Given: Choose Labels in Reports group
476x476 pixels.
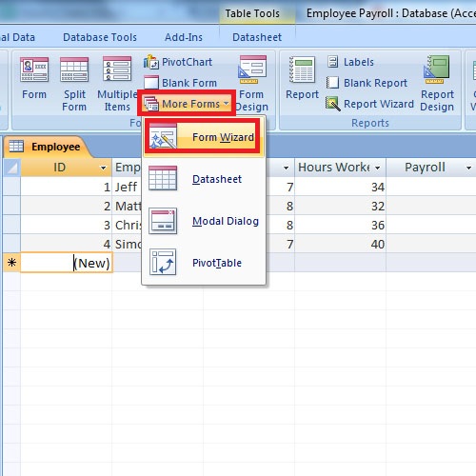Looking at the screenshot, I should coord(350,62).
